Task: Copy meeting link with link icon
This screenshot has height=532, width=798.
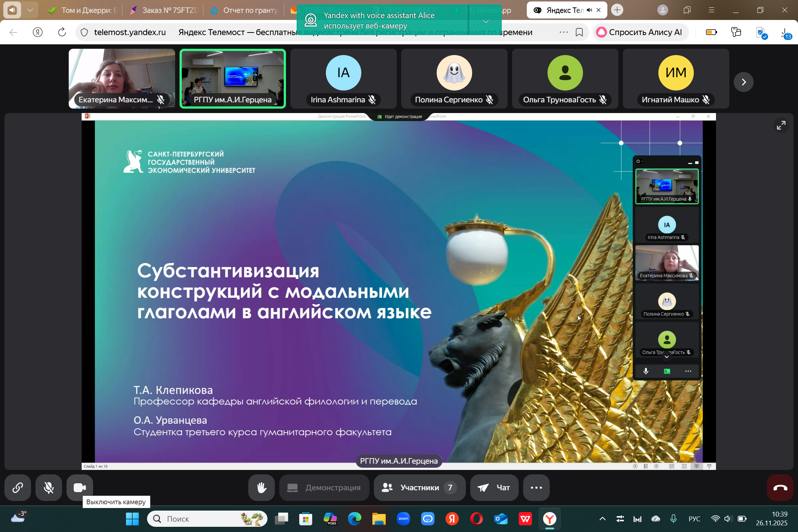Action: [17, 488]
